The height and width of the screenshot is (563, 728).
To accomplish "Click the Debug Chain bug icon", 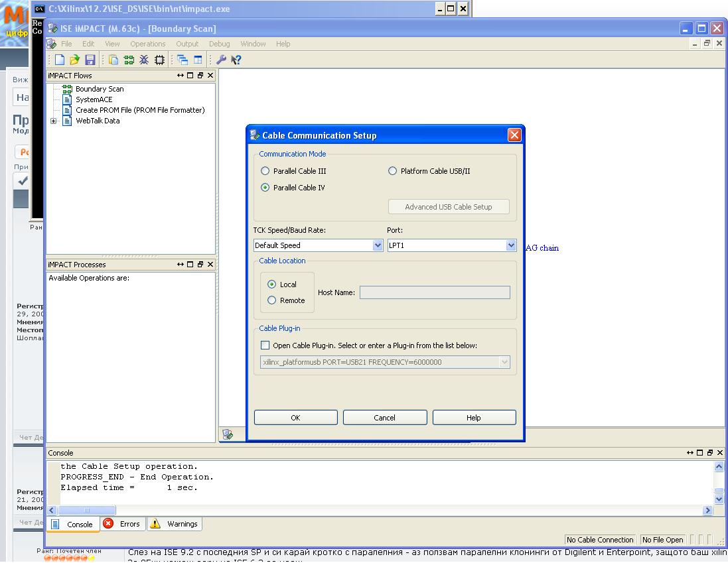I will pyautogui.click(x=144, y=60).
